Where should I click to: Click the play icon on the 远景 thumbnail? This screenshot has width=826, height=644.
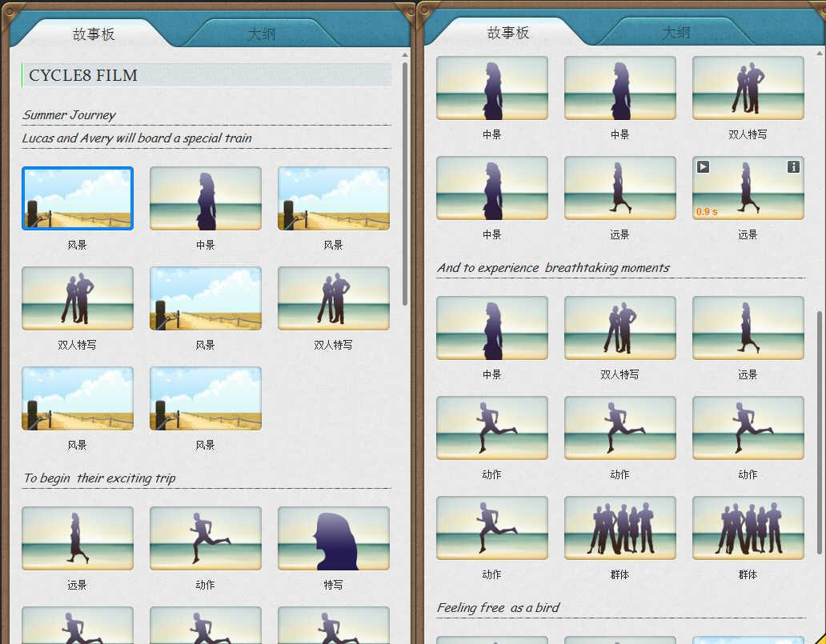[703, 167]
